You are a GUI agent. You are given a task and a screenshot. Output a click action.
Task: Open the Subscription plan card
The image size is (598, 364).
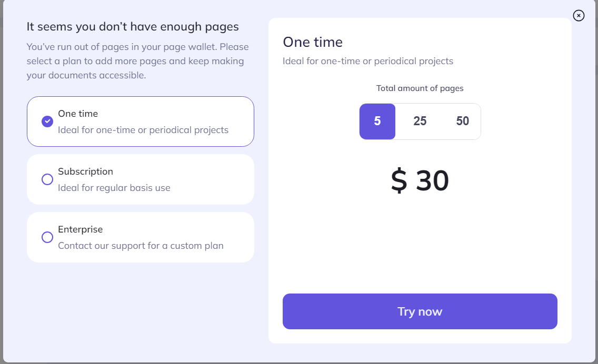[140, 179]
